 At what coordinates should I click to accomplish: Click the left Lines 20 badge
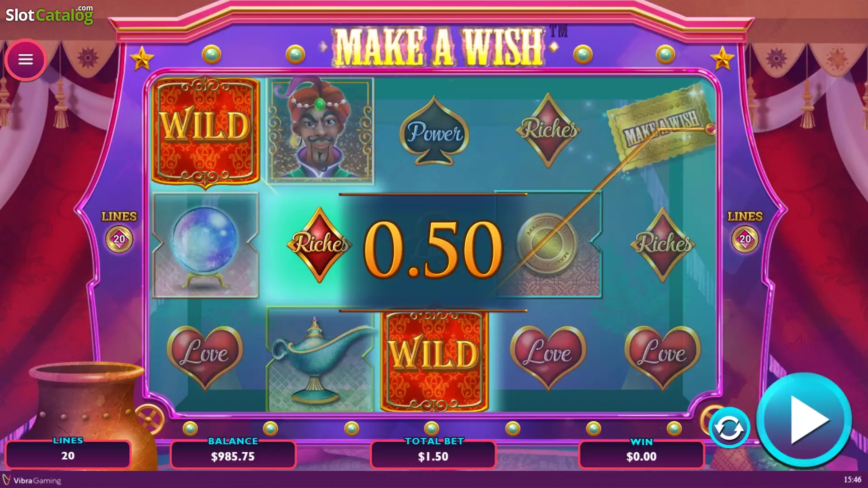pyautogui.click(x=119, y=239)
